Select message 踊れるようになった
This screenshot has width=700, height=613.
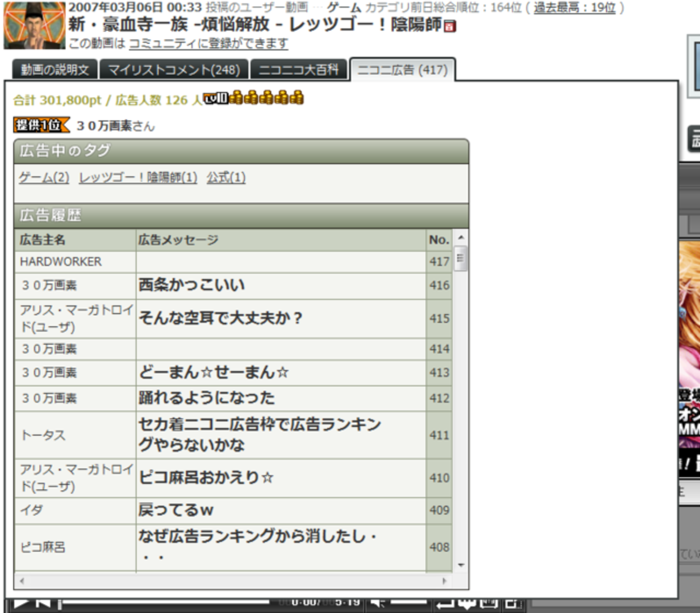point(207,398)
